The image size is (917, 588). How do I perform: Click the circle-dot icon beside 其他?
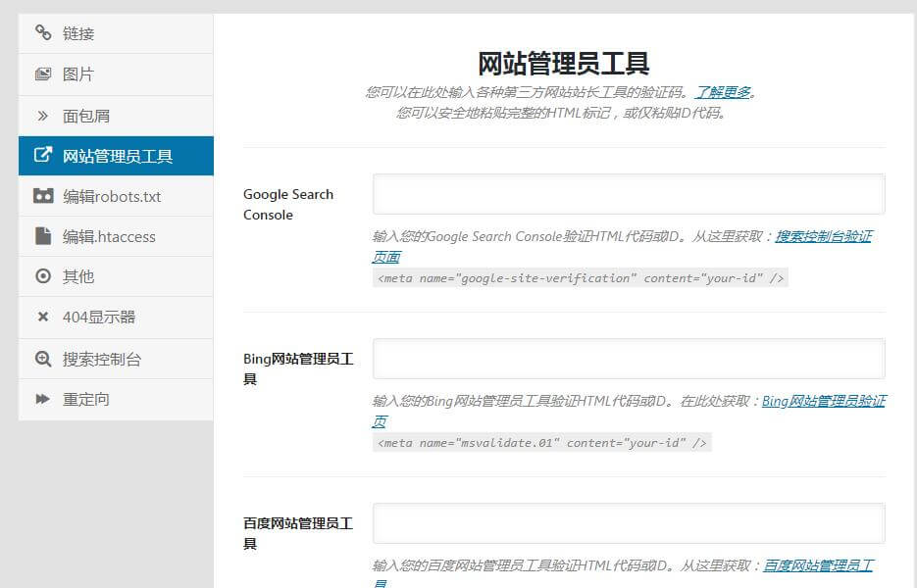coord(42,276)
